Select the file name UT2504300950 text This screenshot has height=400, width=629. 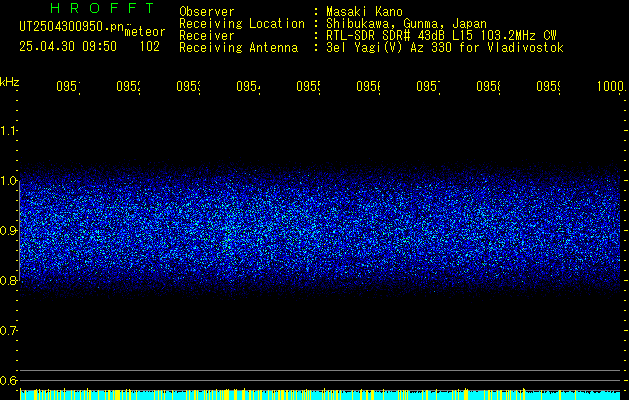72,27
